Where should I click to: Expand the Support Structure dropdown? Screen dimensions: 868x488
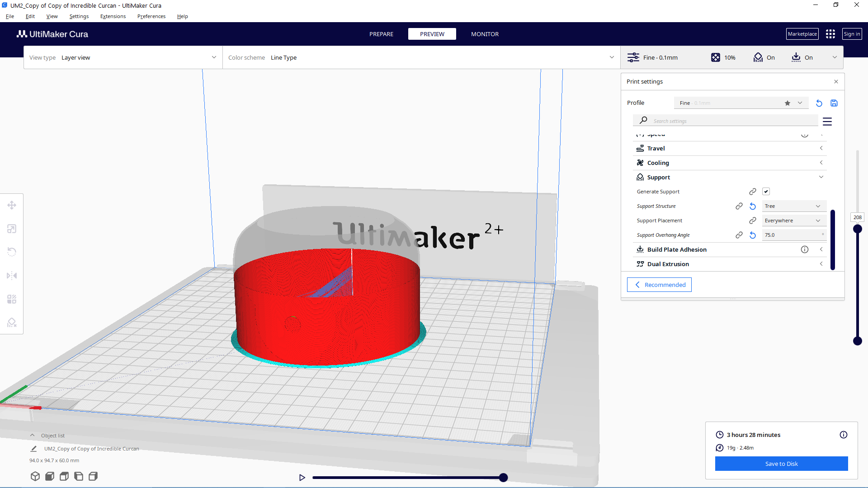(793, 206)
